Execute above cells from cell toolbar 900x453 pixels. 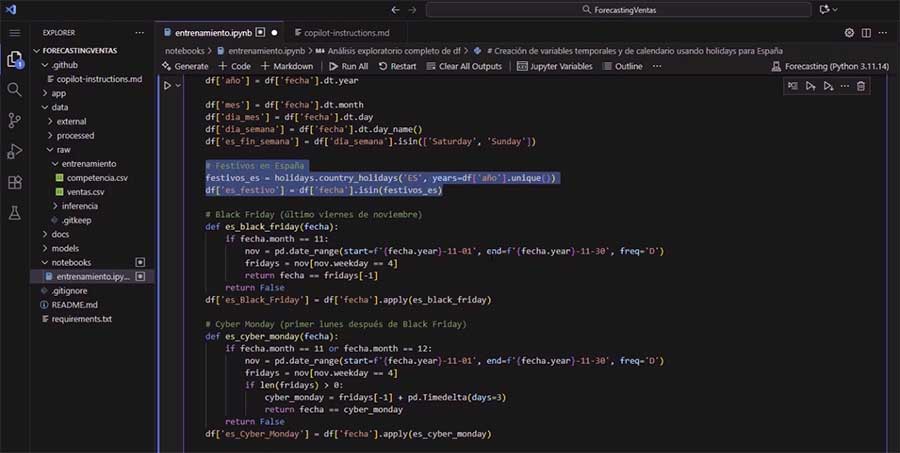pos(810,86)
